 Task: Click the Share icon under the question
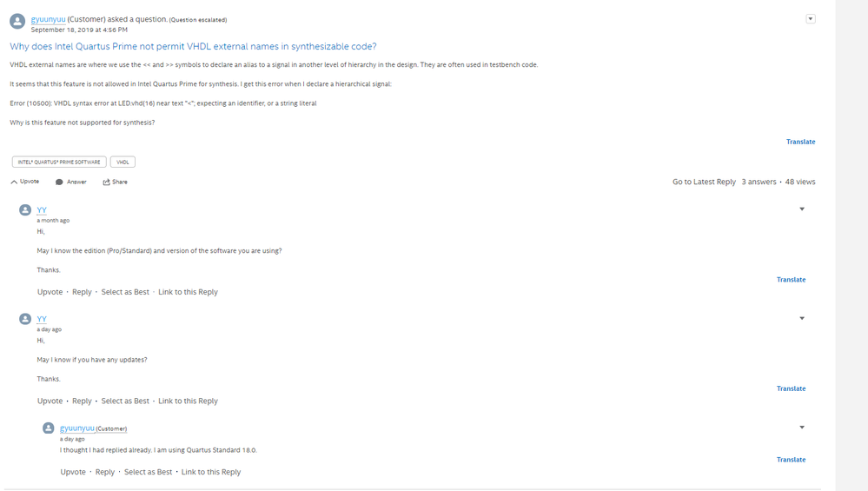pyautogui.click(x=106, y=182)
